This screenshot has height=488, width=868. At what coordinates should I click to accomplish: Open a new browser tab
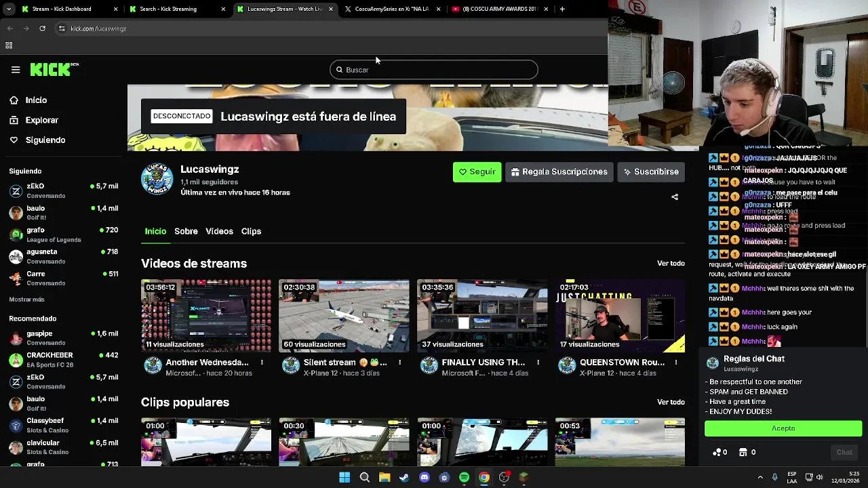(x=561, y=9)
